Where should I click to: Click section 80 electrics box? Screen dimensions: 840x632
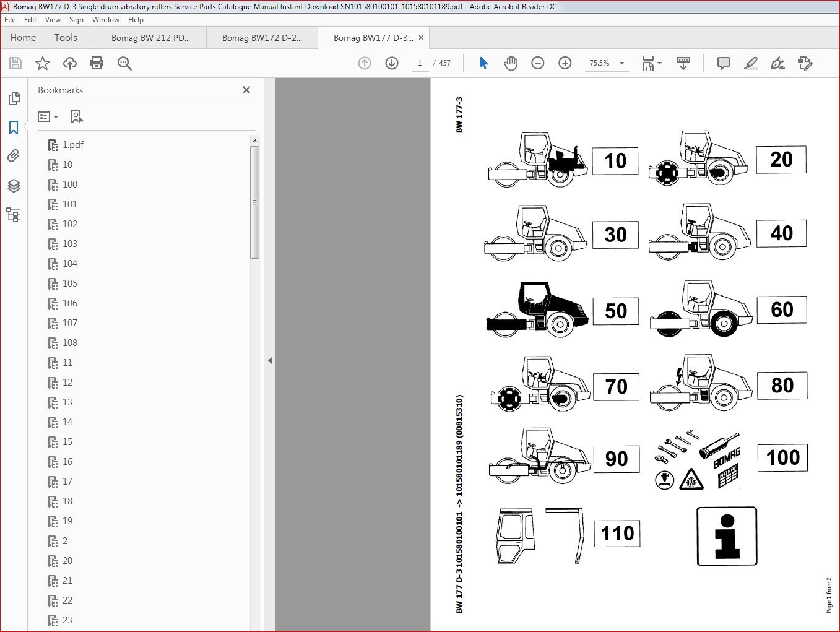782,386
